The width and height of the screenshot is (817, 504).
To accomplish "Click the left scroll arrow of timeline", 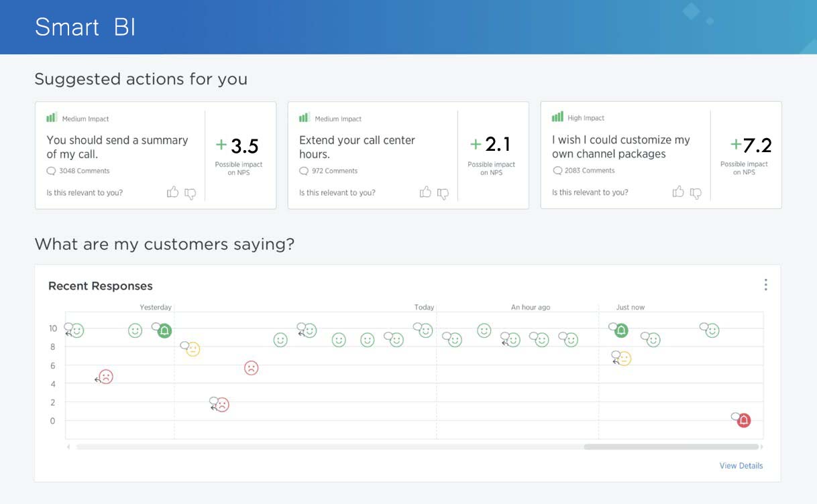I will [x=68, y=446].
